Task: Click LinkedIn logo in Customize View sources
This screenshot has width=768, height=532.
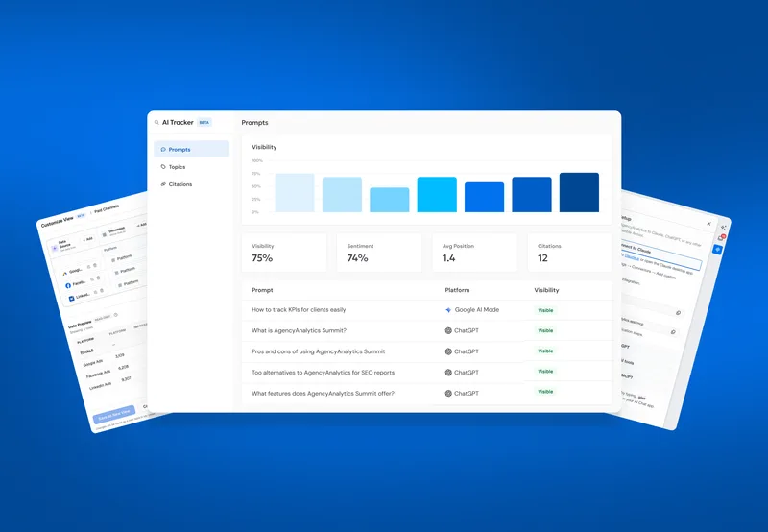Action: click(71, 299)
